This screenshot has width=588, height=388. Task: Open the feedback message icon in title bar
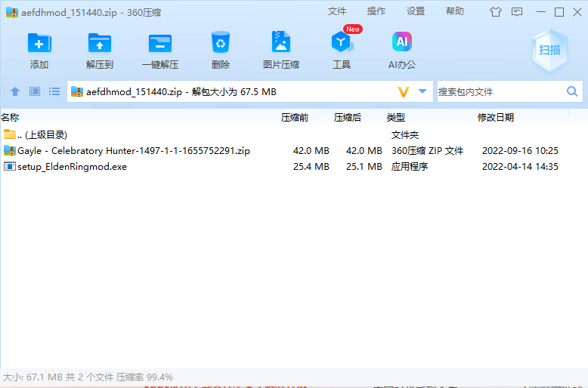tap(517, 12)
